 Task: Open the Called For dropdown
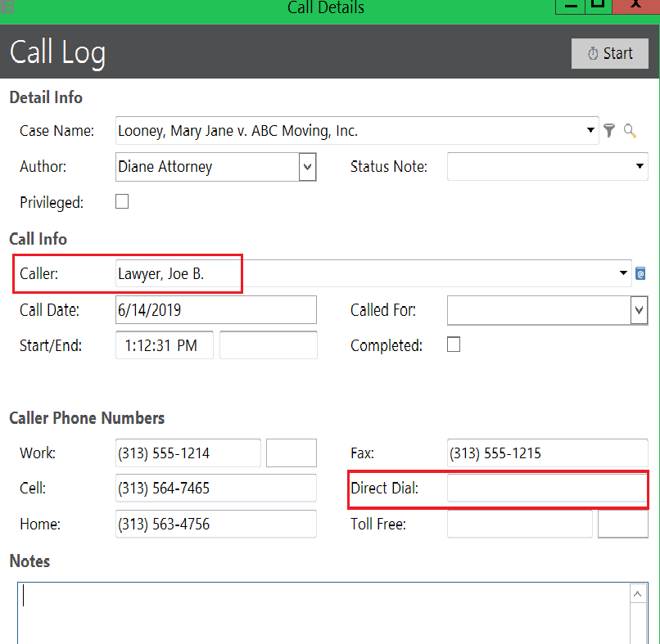[639, 310]
